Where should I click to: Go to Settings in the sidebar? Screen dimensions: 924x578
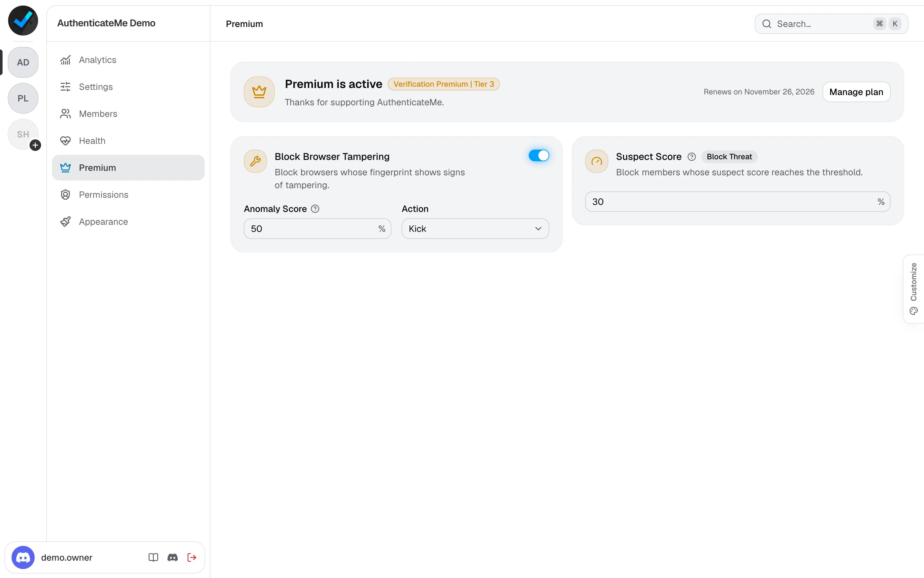[128, 87]
